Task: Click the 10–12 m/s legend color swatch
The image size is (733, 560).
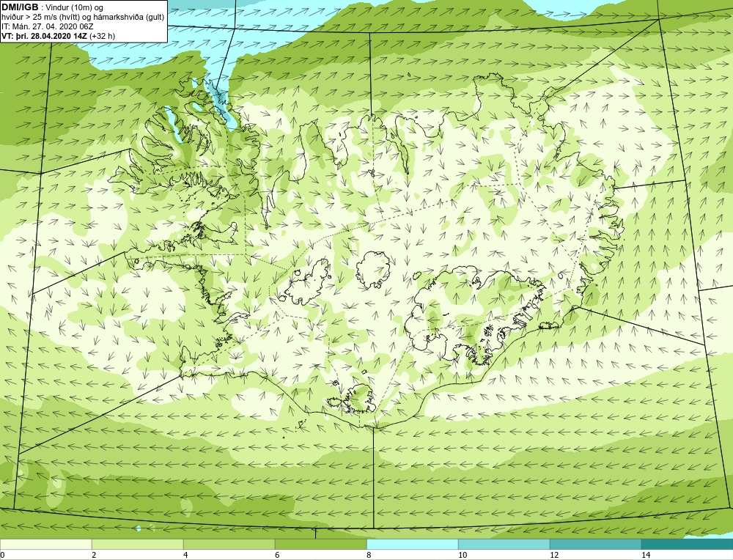Action: (504, 544)
